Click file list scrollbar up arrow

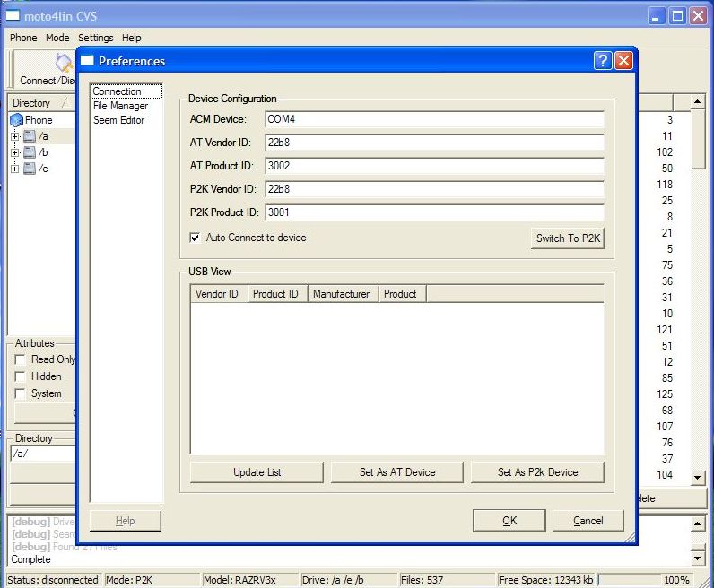click(x=698, y=101)
